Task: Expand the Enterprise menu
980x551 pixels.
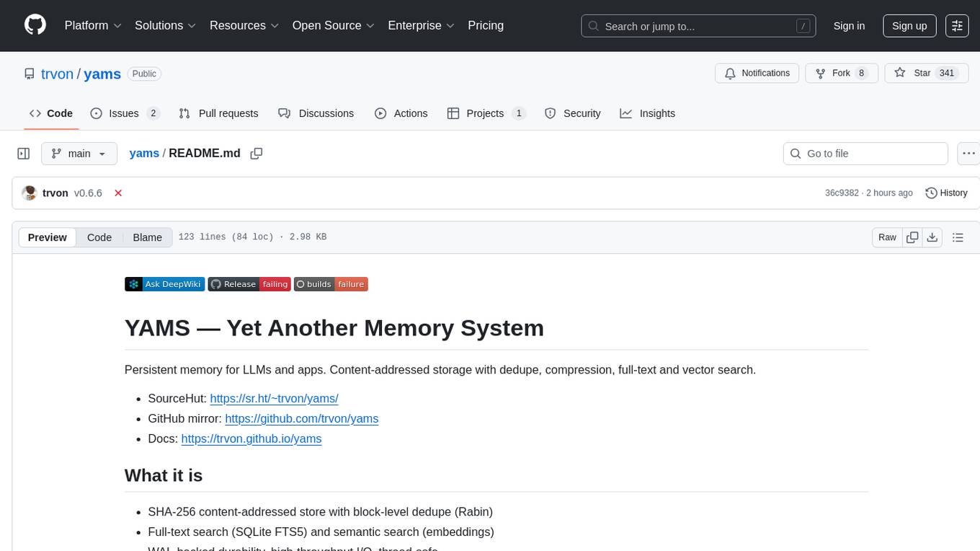Action: tap(421, 25)
